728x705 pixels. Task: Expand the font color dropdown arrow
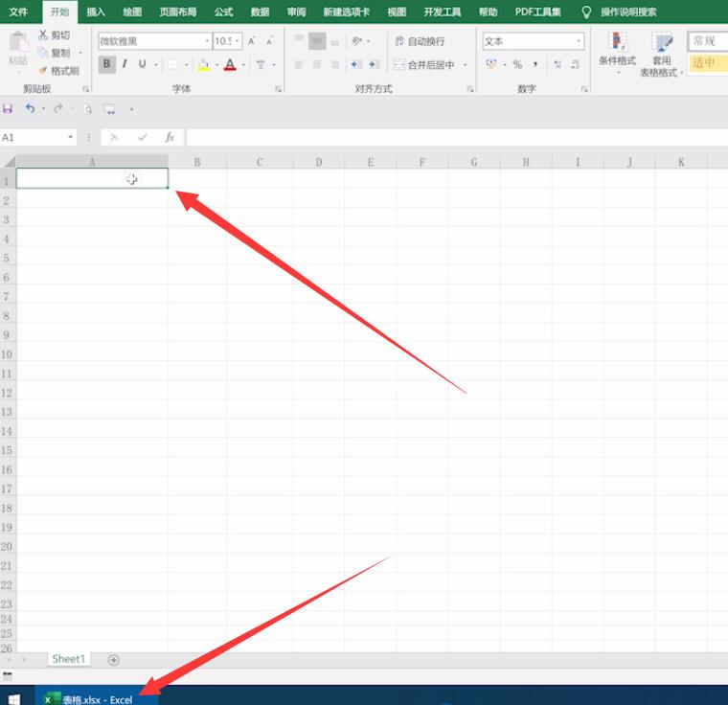[x=243, y=64]
